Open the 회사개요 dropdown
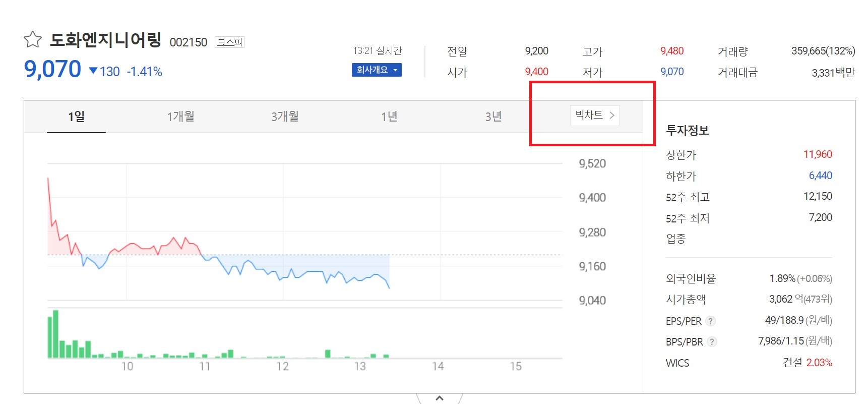This screenshot has height=404, width=868. [377, 70]
